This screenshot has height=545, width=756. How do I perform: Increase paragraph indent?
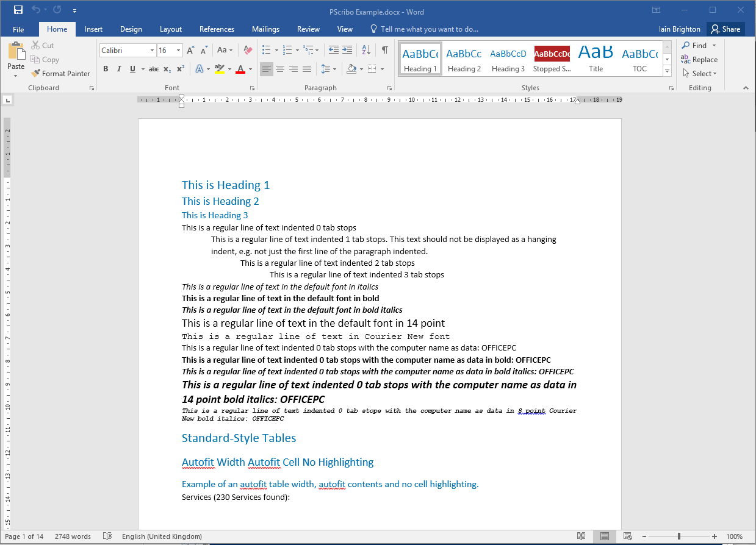click(x=347, y=50)
